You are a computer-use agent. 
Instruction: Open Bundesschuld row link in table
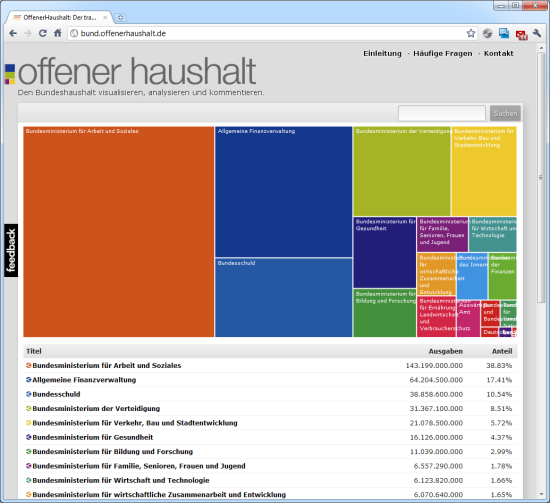coord(56,394)
